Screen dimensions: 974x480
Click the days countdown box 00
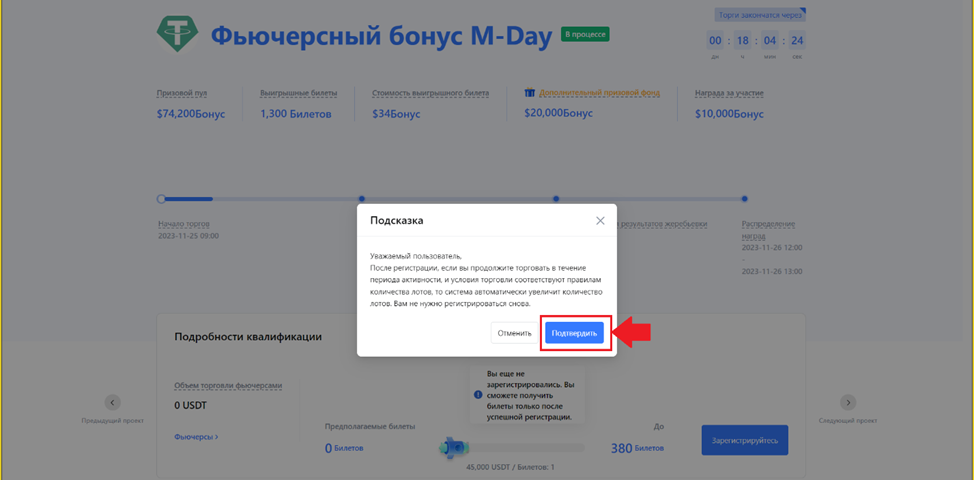click(716, 41)
